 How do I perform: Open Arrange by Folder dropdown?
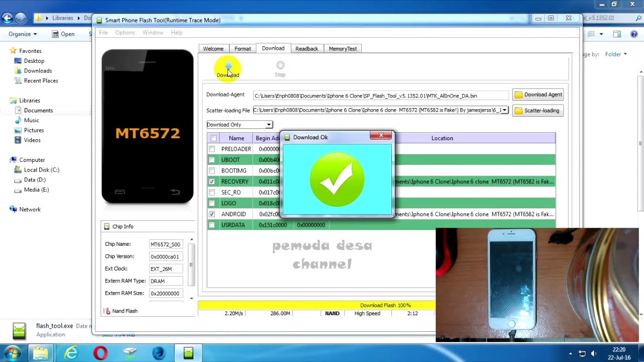click(x=616, y=54)
